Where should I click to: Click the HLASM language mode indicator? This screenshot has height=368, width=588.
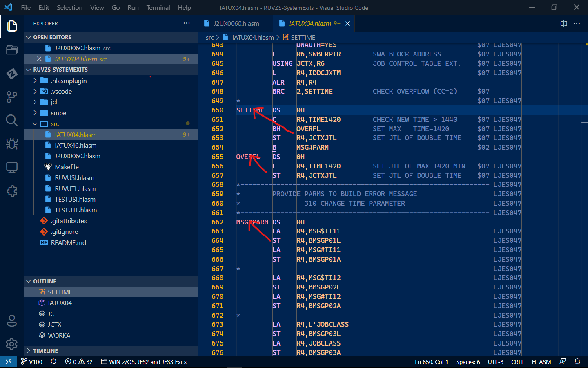pyautogui.click(x=541, y=361)
